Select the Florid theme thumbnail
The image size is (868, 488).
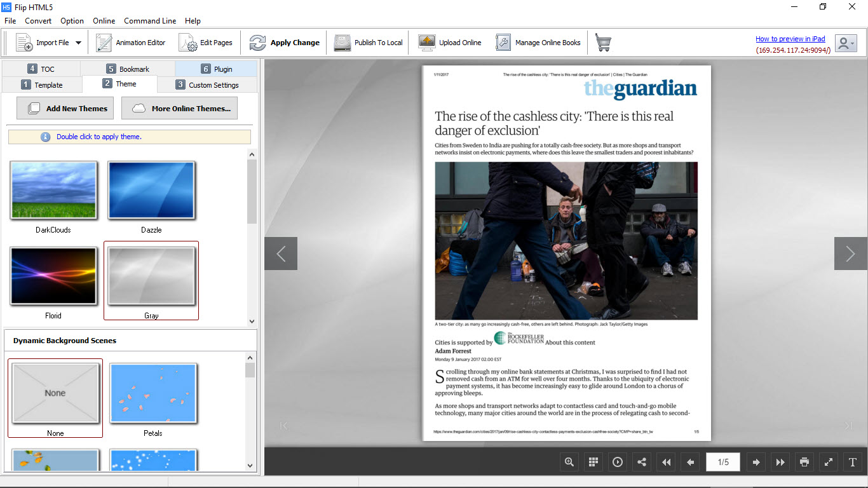53,276
